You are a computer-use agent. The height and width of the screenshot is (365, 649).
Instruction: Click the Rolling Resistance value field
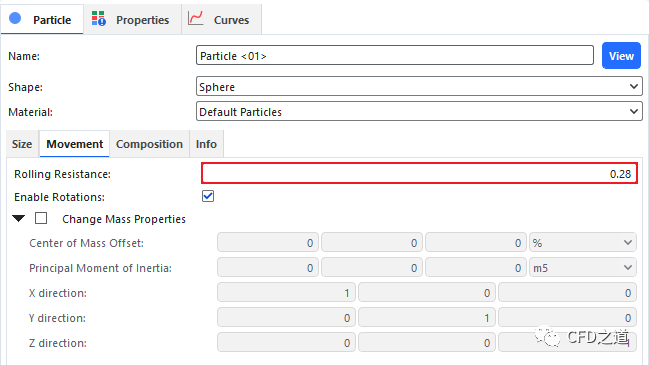419,173
